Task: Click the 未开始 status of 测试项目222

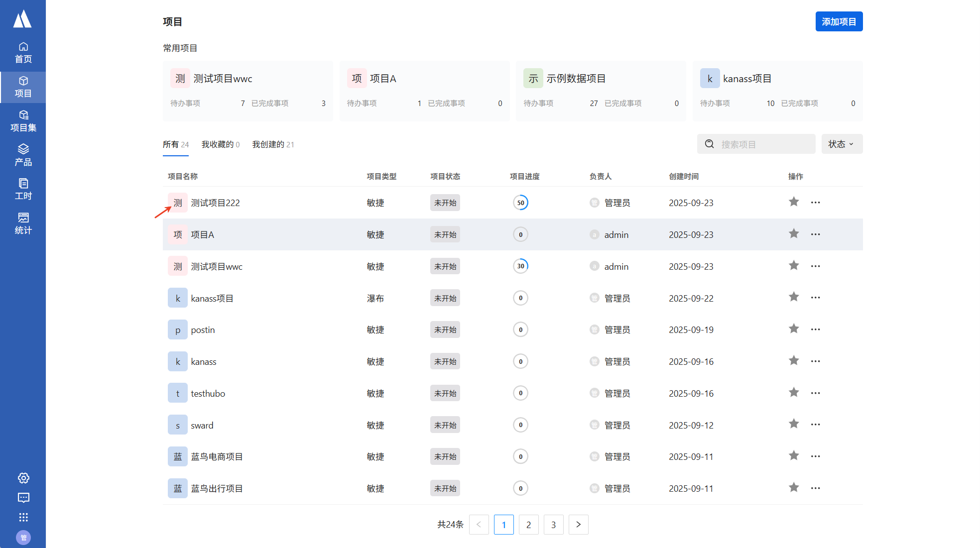Action: pyautogui.click(x=445, y=203)
